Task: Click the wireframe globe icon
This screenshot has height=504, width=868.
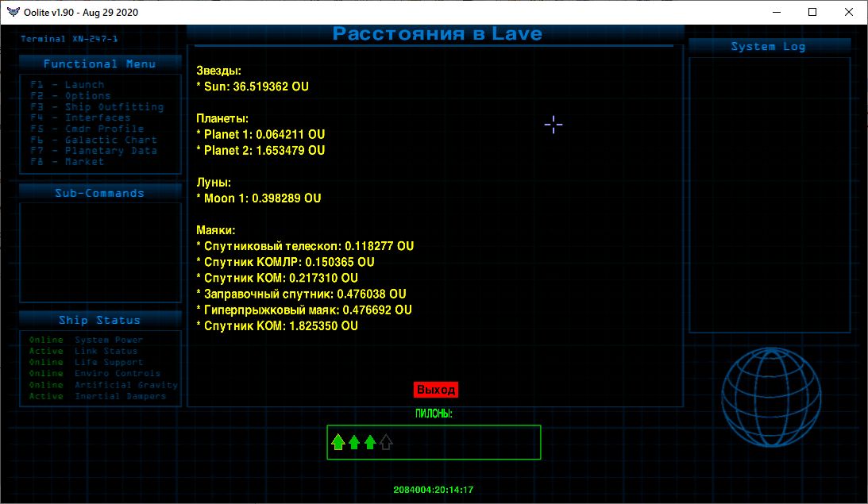Action: pyautogui.click(x=770, y=395)
